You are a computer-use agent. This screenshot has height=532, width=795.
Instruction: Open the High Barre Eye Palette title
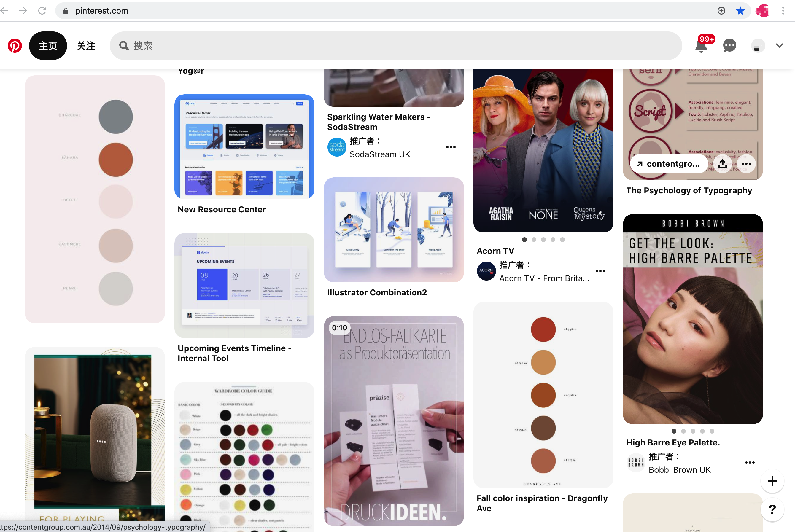coord(673,443)
